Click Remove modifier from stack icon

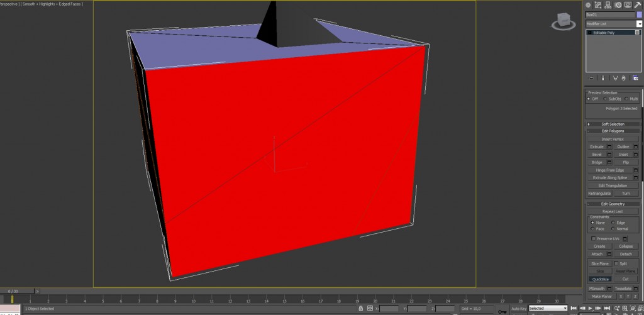pos(623,78)
